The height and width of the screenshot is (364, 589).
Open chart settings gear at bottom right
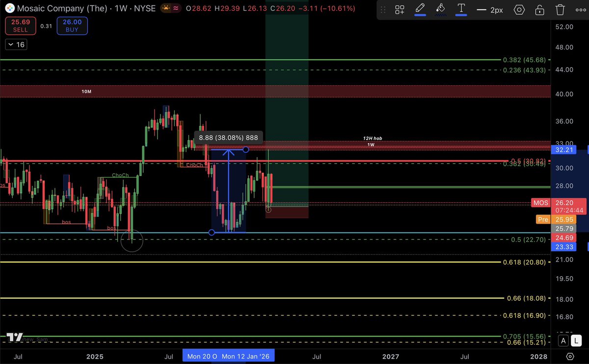tap(570, 356)
